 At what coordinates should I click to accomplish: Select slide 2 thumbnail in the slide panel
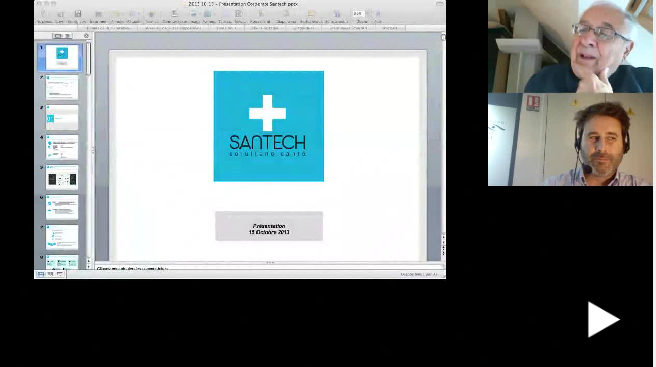tap(62, 87)
